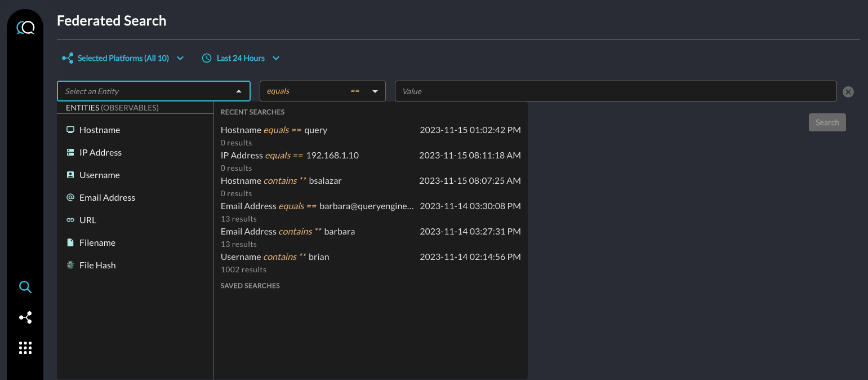The height and width of the screenshot is (380, 868).
Task: Open recent search for Username contains brian
Action: pyautogui.click(x=275, y=257)
